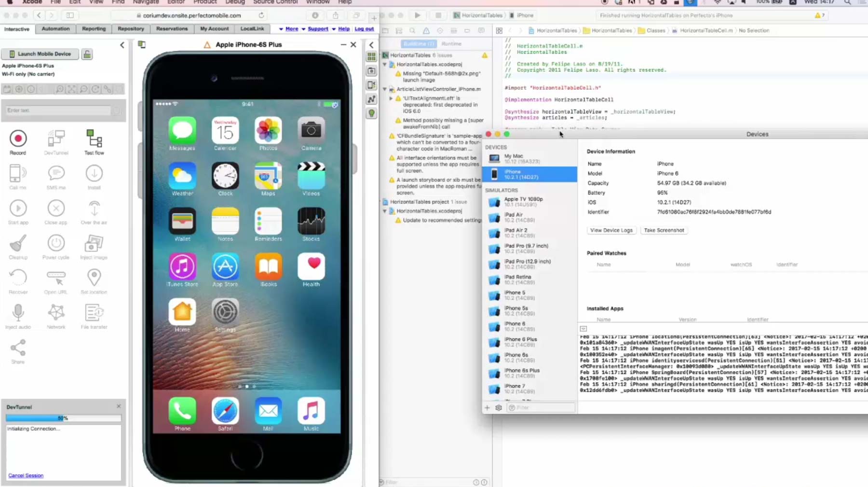The height and width of the screenshot is (487, 868).
Task: Open the Repository tab
Action: pyautogui.click(x=131, y=29)
